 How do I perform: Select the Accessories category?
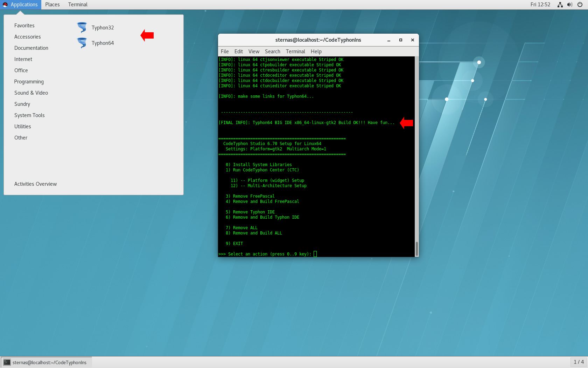[28, 37]
